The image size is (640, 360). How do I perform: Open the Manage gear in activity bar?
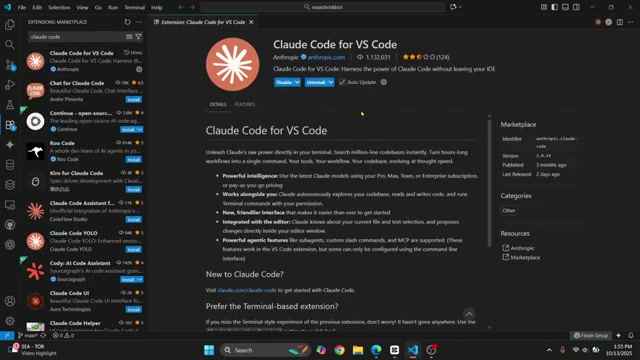[10, 321]
